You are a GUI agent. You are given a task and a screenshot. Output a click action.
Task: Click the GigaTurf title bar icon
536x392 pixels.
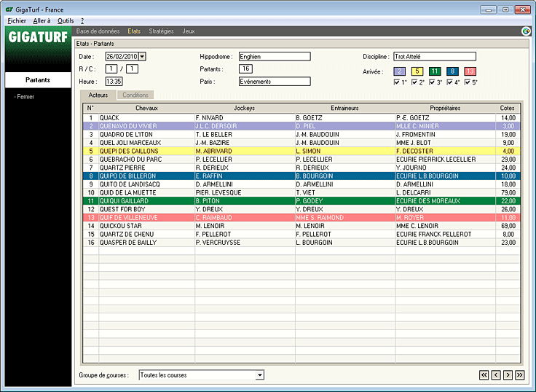9,9
